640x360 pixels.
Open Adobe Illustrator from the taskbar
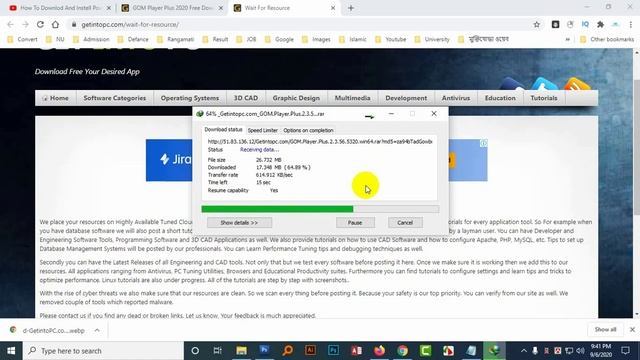tap(310, 351)
